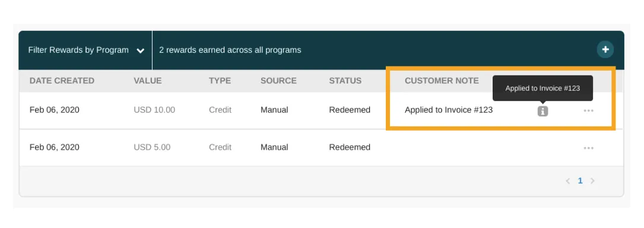
Task: Expand Filter Rewards by Program dropdown
Action: (x=85, y=50)
